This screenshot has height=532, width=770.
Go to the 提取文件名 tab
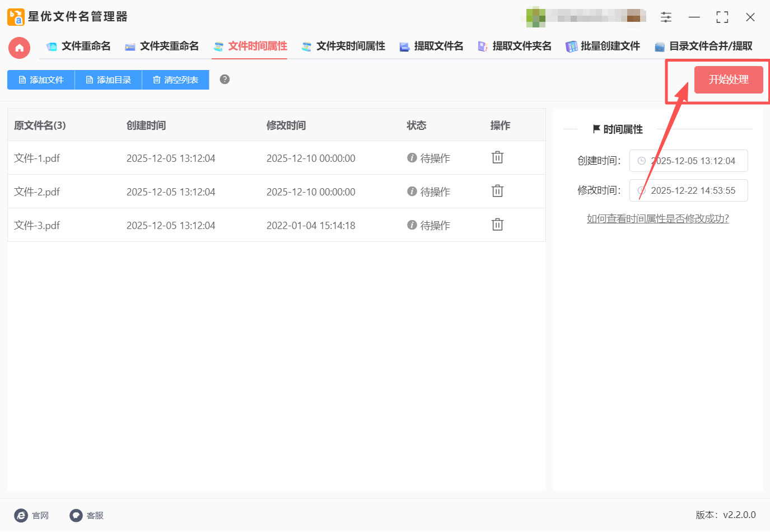pyautogui.click(x=431, y=46)
